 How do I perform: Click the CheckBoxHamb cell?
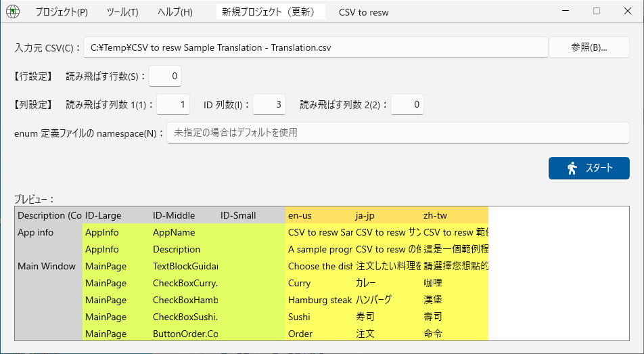tap(184, 300)
